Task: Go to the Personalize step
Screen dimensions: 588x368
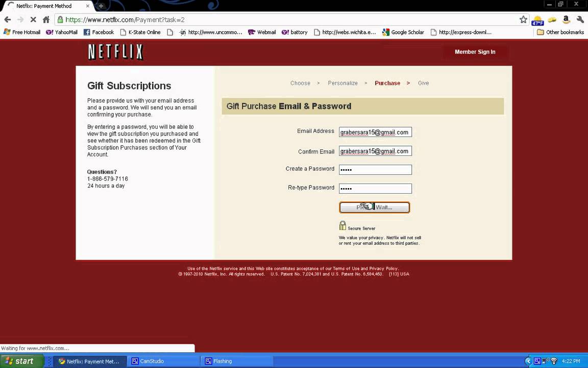Action: (x=343, y=83)
